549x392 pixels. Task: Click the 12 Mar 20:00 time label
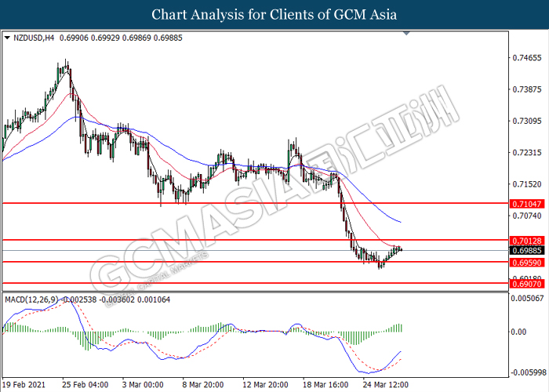pyautogui.click(x=265, y=385)
